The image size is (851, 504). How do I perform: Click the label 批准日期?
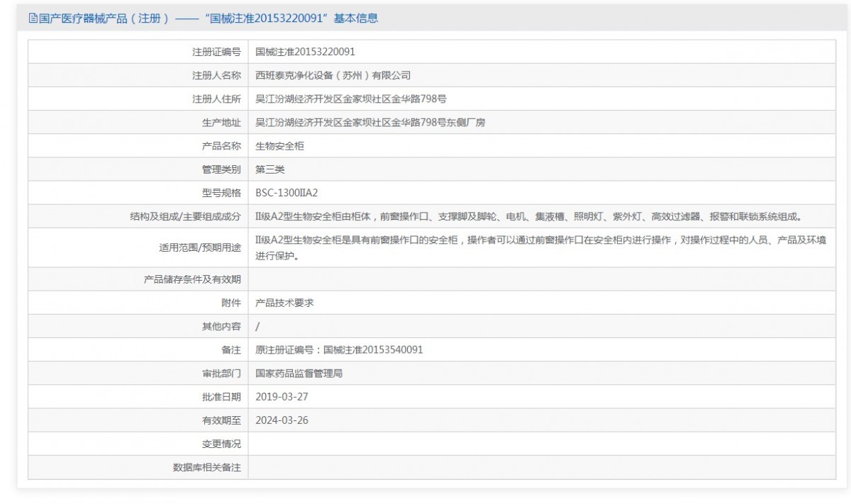[221, 396]
